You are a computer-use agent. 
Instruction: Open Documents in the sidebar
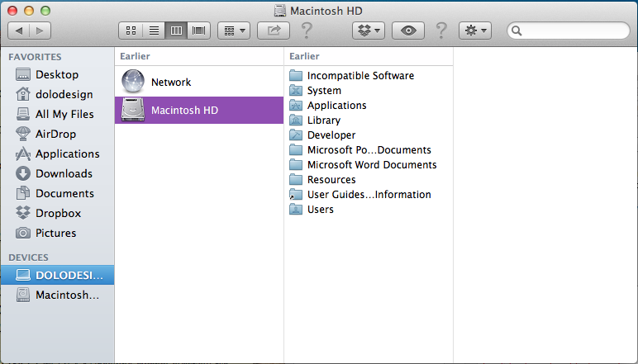pos(57,193)
